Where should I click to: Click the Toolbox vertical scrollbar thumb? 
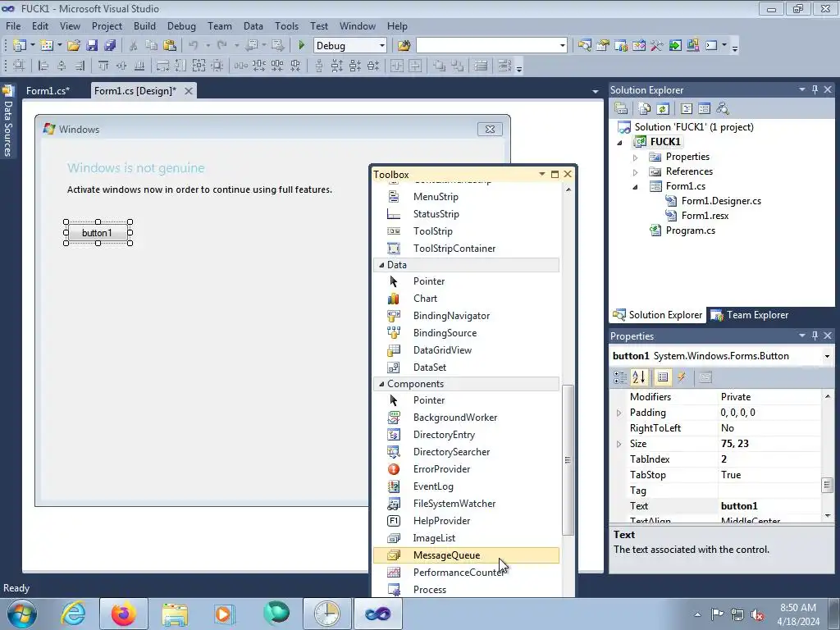coord(568,459)
